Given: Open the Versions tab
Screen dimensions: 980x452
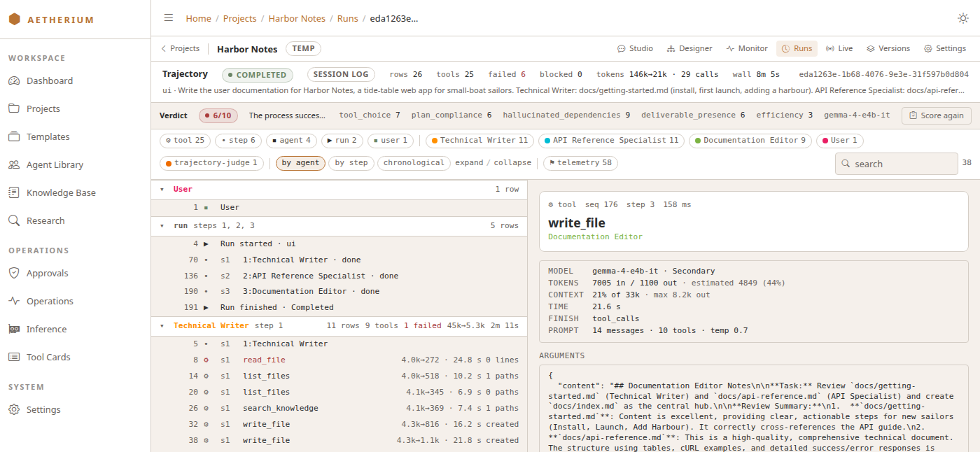Looking at the screenshot, I should [x=888, y=49].
